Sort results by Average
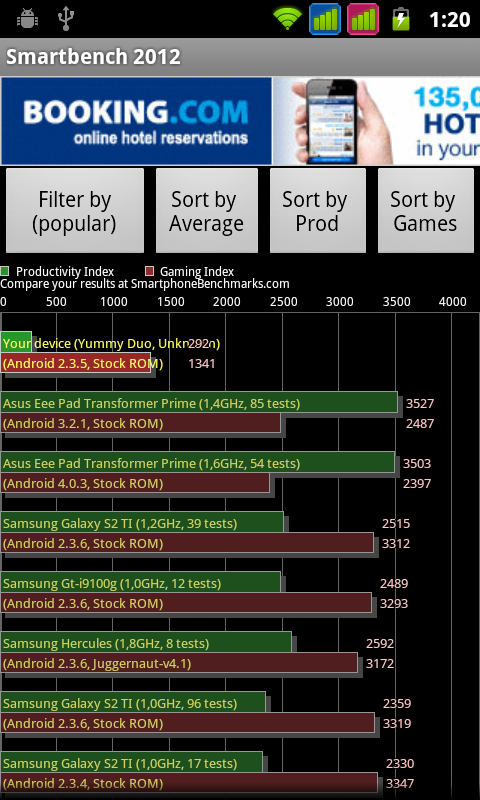This screenshot has height=800, width=480. 207,211
